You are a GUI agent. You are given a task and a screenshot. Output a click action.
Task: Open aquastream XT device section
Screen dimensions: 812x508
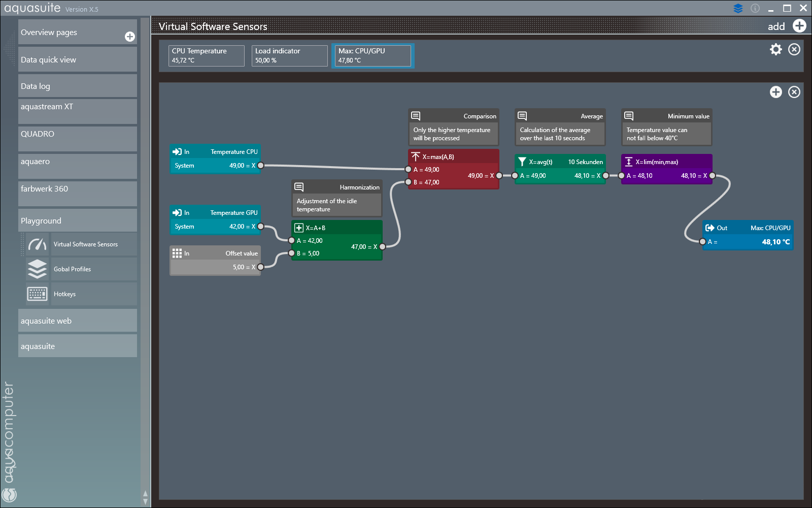78,111
